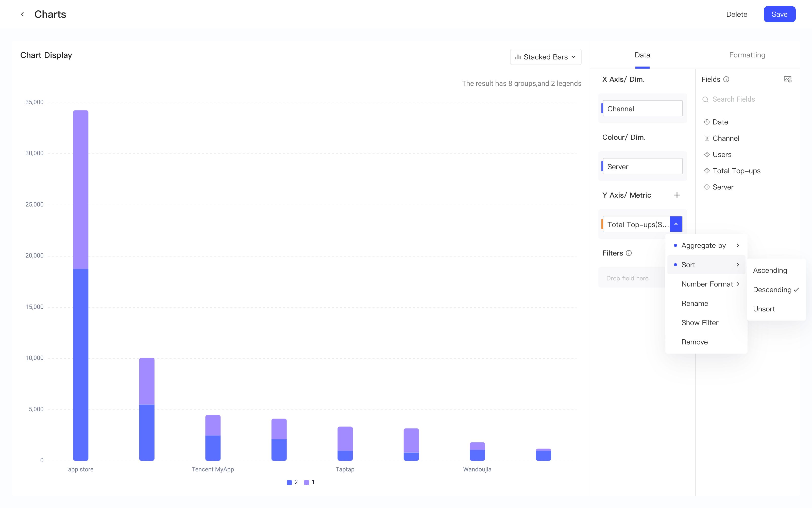Click the Fields info icon
The image size is (812, 508).
click(726, 79)
